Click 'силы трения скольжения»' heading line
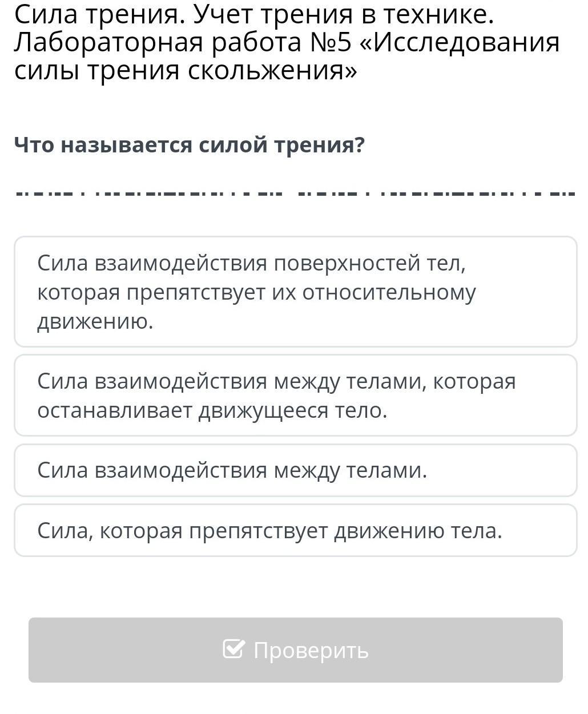The image size is (588, 714). [x=186, y=71]
